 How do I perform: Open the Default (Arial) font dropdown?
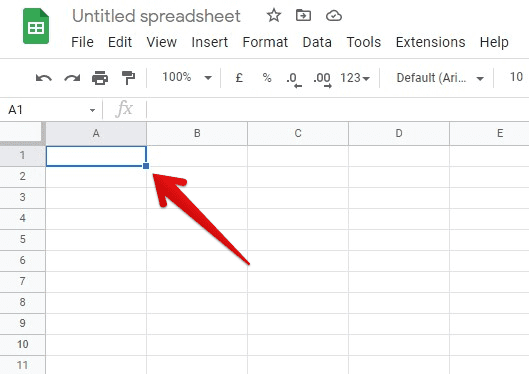(440, 78)
